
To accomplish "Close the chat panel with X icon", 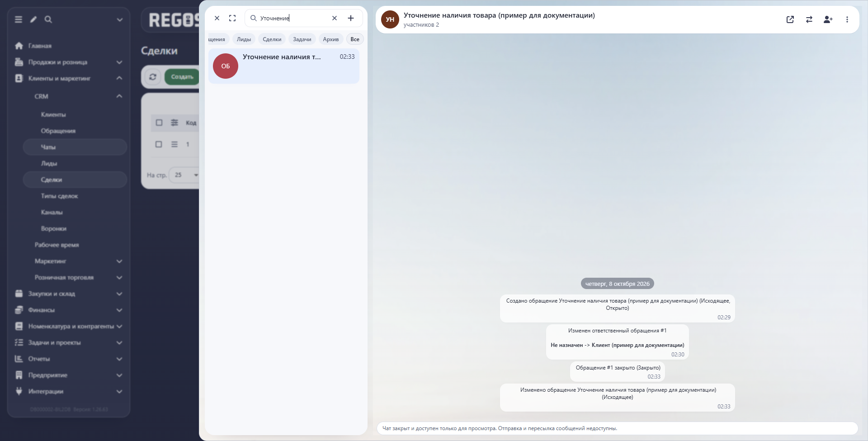I will pos(217,18).
